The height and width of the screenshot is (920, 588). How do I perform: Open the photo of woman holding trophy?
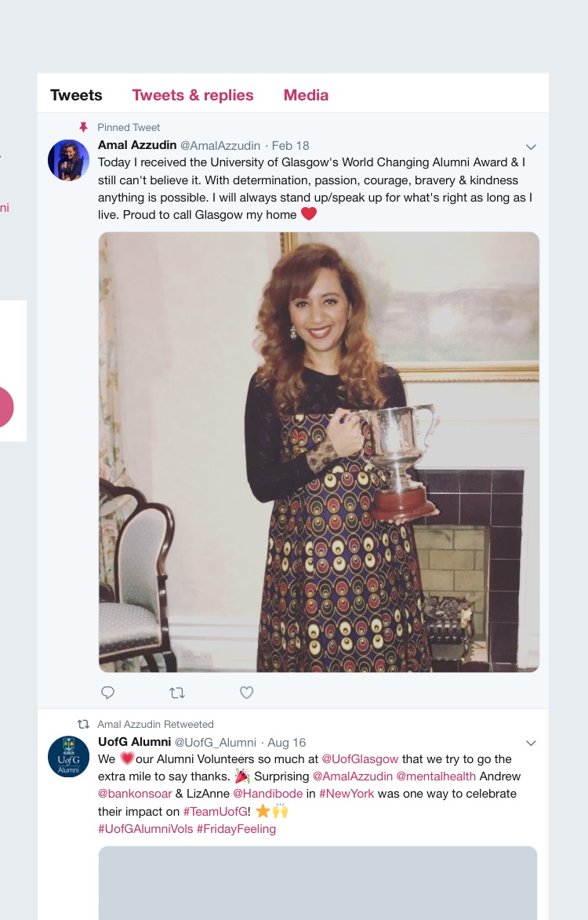(319, 452)
